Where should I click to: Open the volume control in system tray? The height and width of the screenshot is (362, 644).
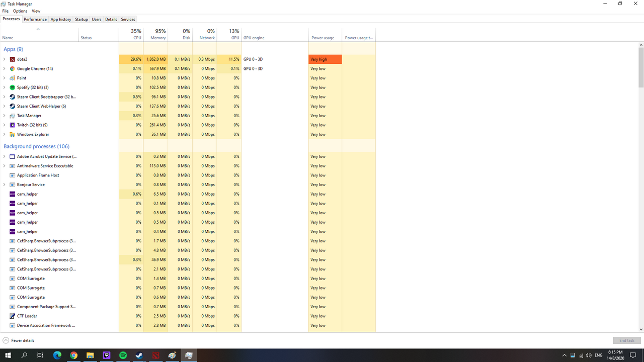[589, 355]
